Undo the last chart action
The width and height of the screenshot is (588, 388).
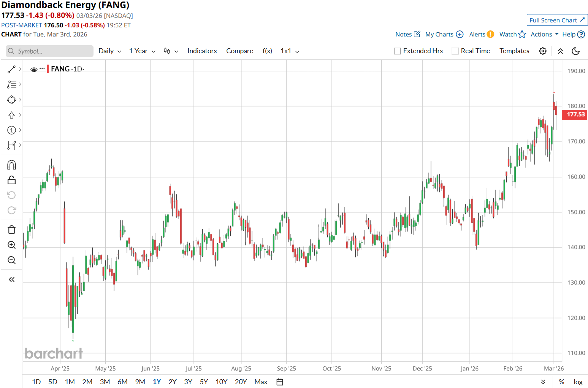coord(11,195)
